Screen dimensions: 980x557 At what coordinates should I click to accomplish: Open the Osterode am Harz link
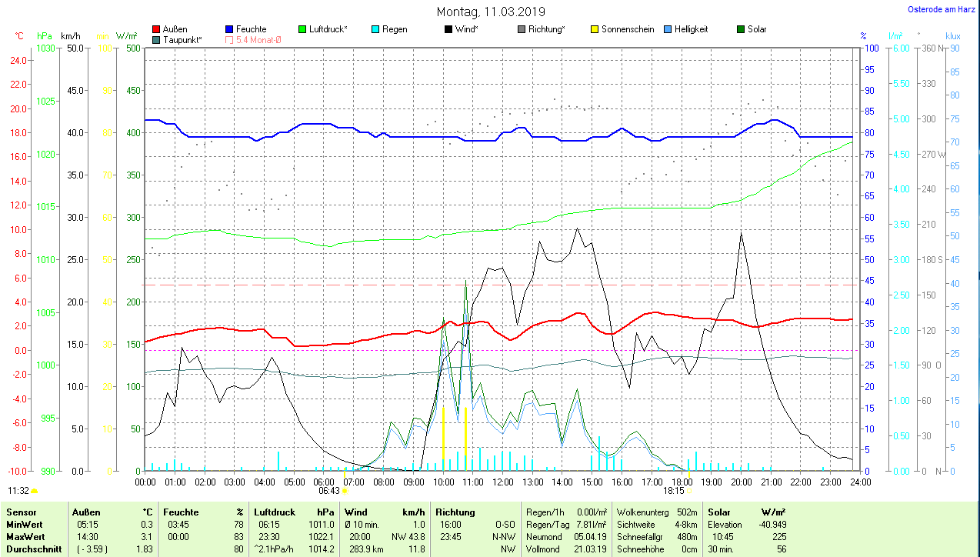(x=943, y=9)
